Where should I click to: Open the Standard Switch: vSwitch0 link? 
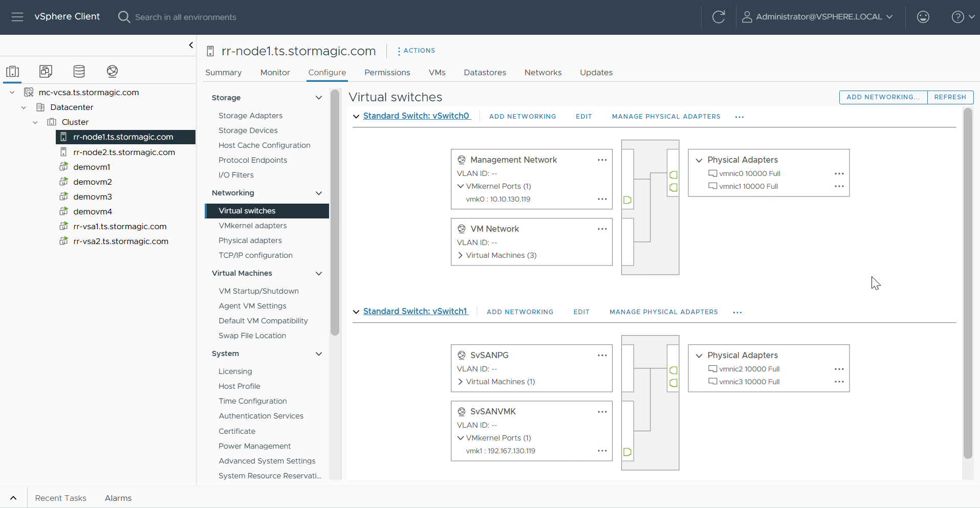click(416, 116)
